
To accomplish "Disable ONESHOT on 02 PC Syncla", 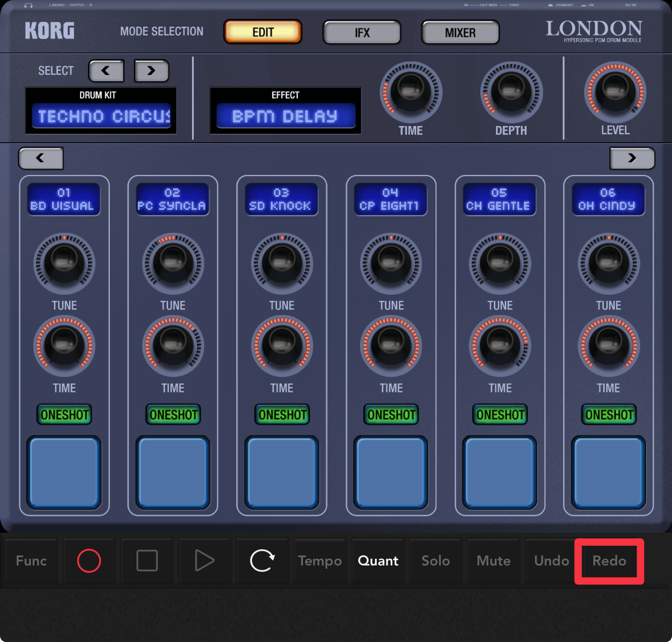I will (173, 414).
